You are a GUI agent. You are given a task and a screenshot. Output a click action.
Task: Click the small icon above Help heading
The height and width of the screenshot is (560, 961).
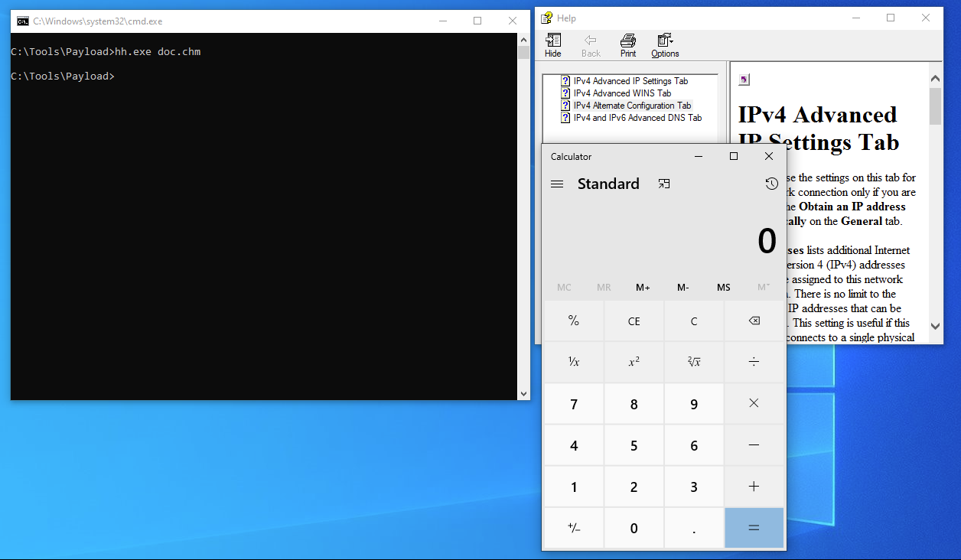point(744,80)
